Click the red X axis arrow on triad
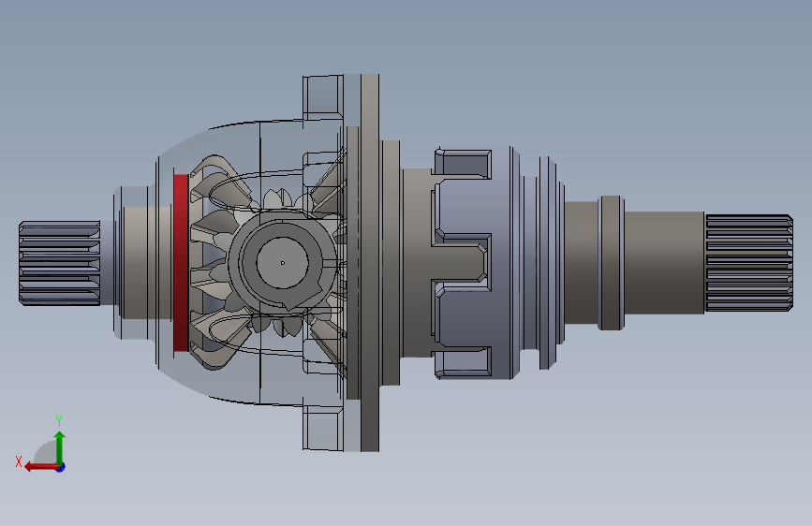The width and height of the screenshot is (812, 526). (x=40, y=467)
